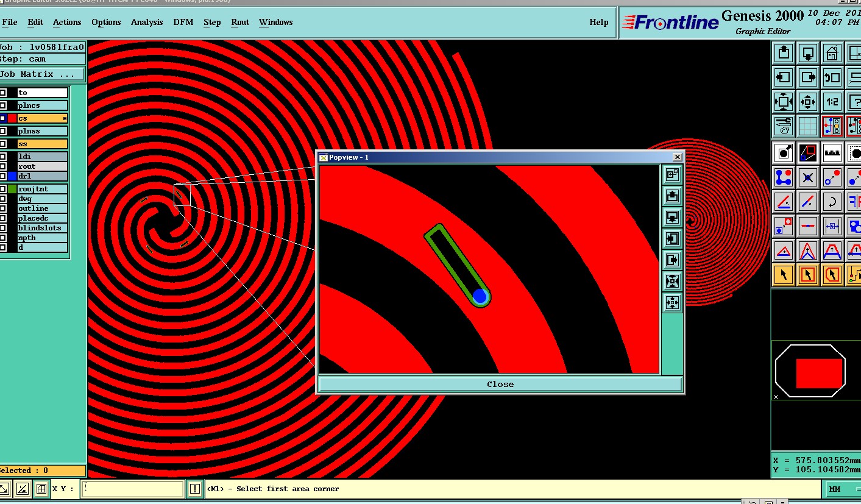
Task: Open the Options menu
Action: click(106, 22)
